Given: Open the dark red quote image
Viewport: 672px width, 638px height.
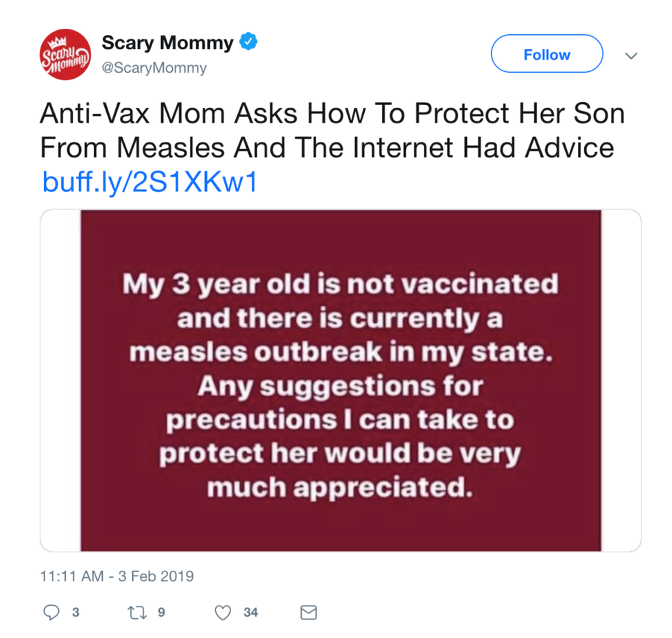Looking at the screenshot, I should [x=341, y=380].
